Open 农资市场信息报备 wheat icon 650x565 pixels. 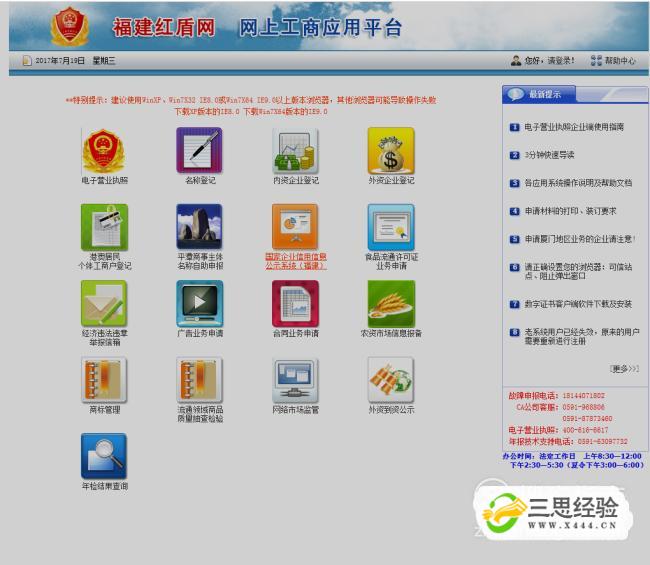pos(391,304)
